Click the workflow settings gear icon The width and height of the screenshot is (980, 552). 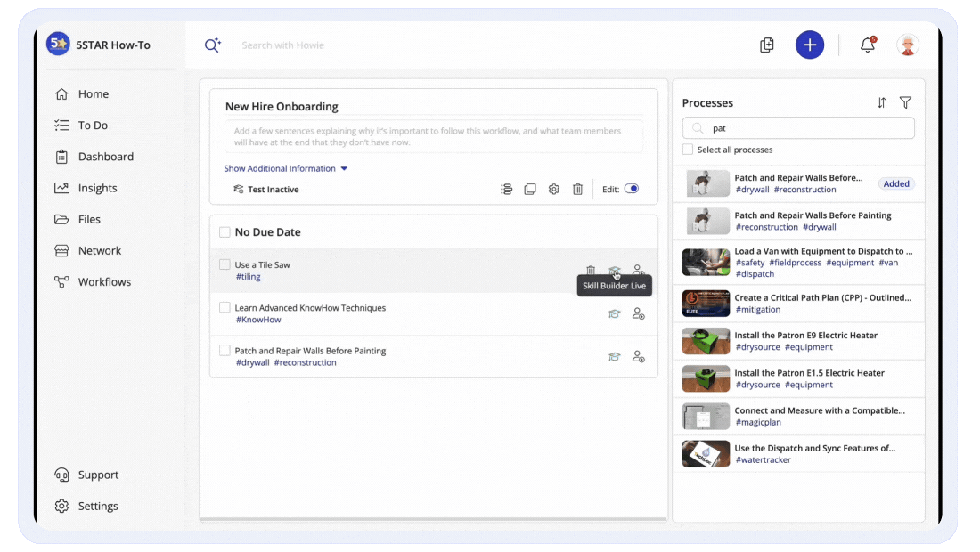(x=554, y=190)
